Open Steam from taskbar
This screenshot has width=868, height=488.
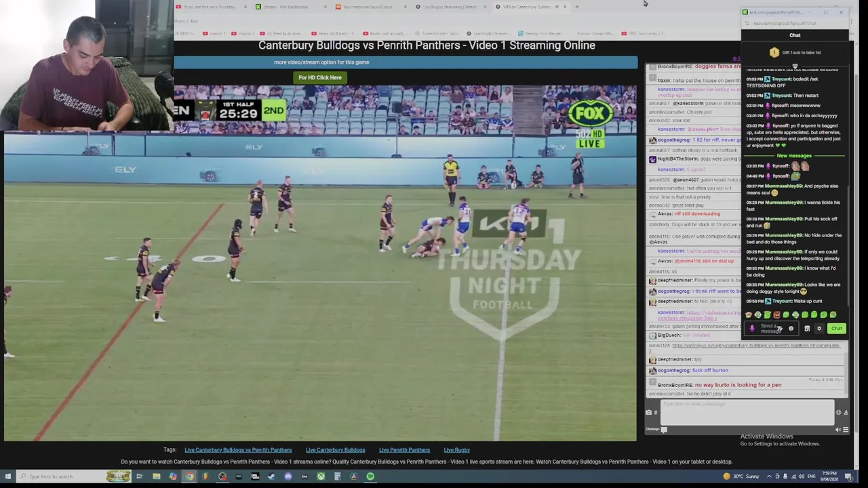[x=271, y=476]
